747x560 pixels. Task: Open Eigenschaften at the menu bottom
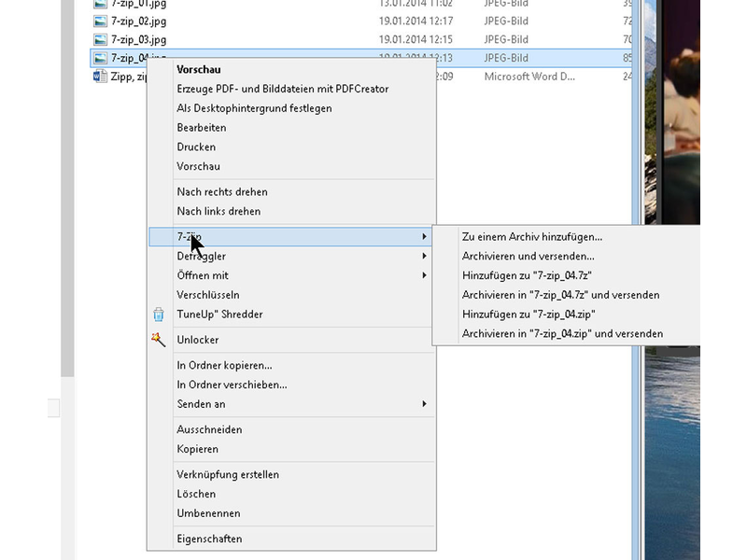point(209,539)
